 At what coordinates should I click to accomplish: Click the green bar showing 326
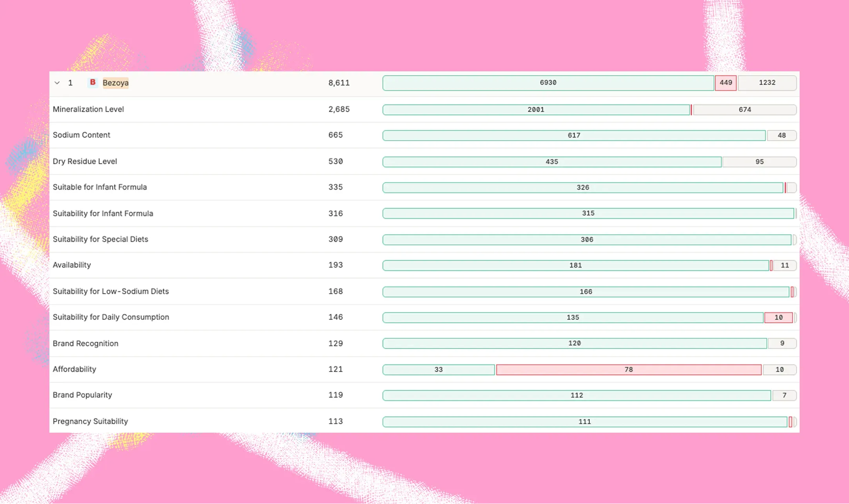(583, 188)
